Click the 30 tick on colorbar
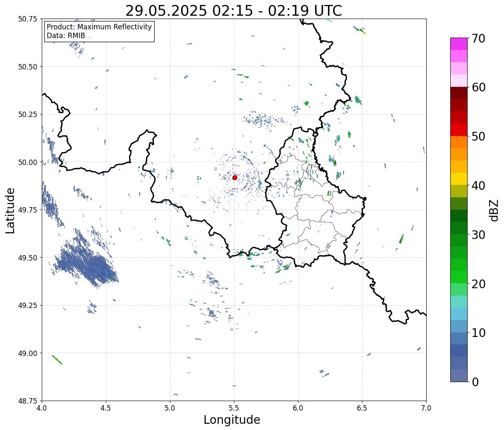504x430 pixels. point(478,234)
